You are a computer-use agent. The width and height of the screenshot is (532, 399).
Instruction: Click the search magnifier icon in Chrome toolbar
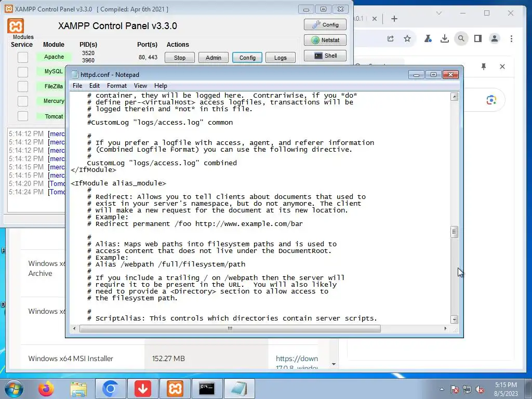coord(461,38)
